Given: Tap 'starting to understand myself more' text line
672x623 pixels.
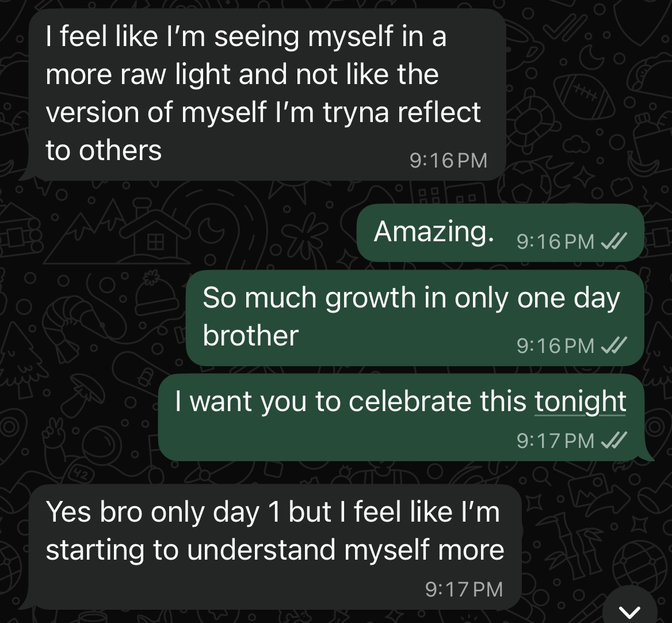Looking at the screenshot, I should 274,550.
